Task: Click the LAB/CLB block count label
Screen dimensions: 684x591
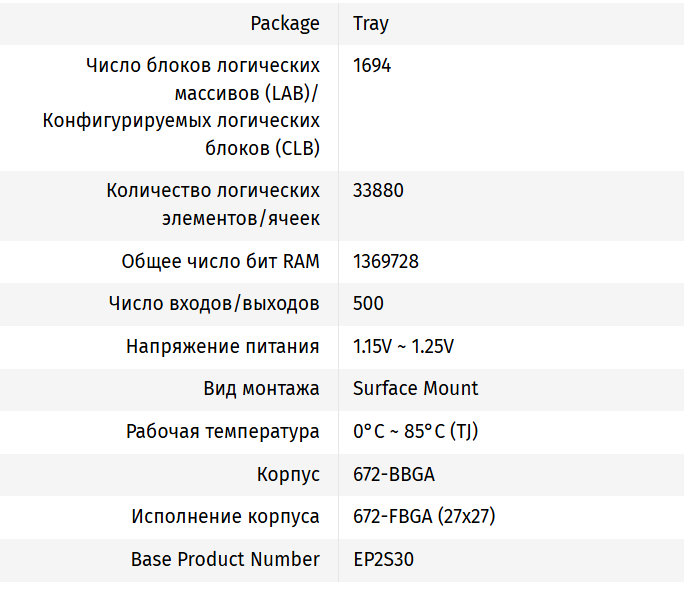Action: (181, 107)
